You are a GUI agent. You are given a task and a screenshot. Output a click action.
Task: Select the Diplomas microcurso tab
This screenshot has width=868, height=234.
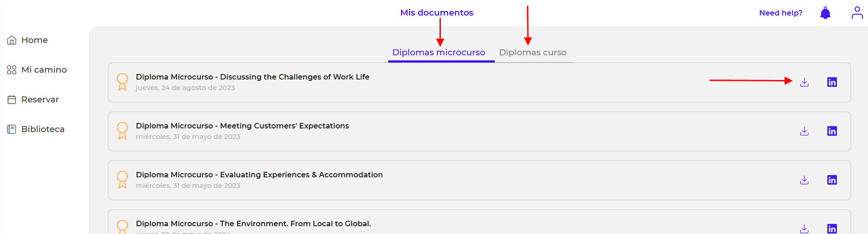[x=439, y=53]
